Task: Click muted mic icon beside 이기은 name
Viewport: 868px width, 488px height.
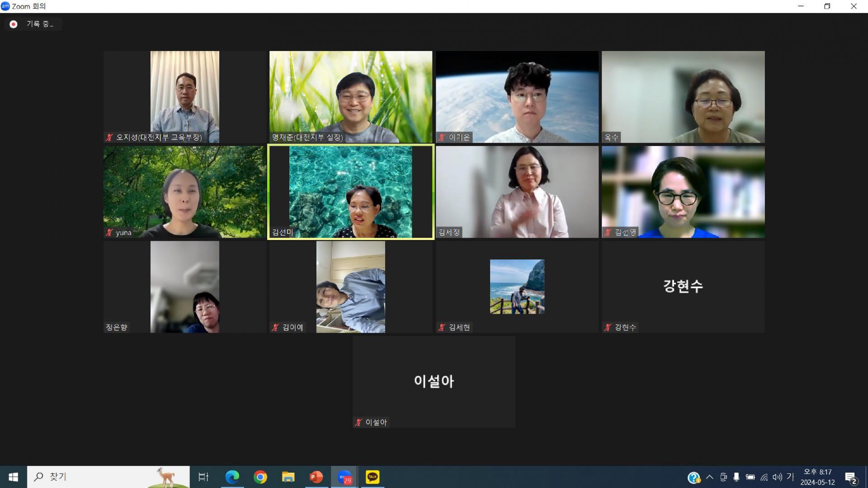Action: click(x=442, y=137)
